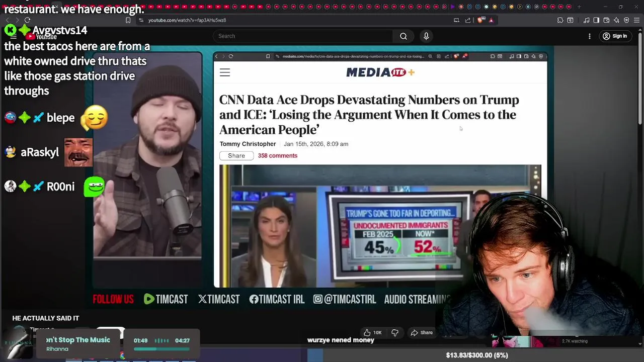Bookmark the YouTube page in address bar
The width and height of the screenshot is (644, 362).
(x=128, y=20)
